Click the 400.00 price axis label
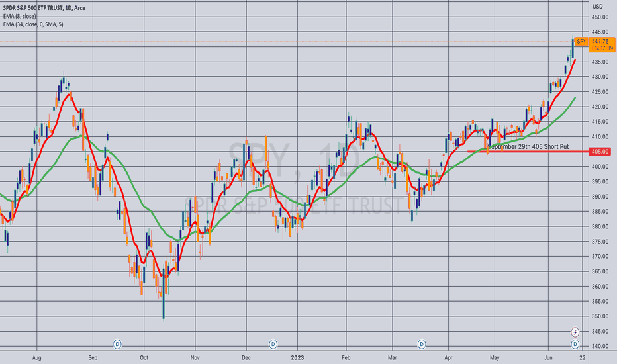The width and height of the screenshot is (617, 364). click(600, 167)
